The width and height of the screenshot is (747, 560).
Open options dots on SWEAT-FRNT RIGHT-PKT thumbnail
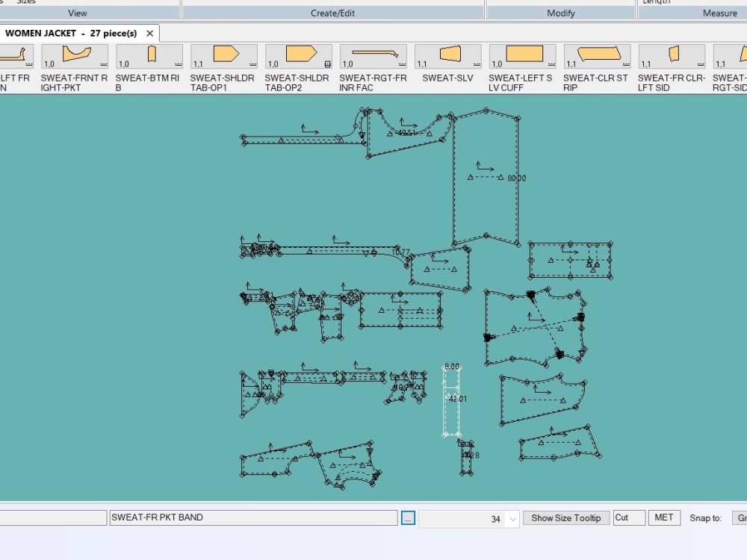click(103, 63)
